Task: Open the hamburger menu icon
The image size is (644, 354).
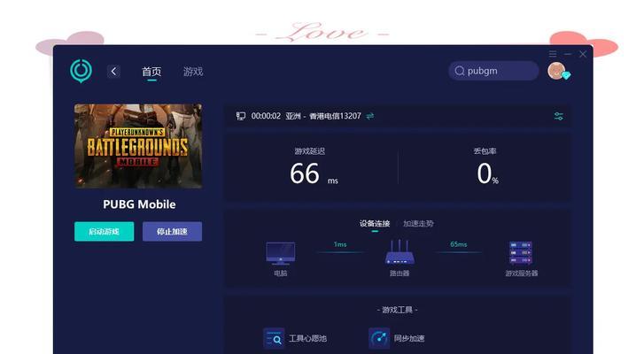Action: point(553,54)
